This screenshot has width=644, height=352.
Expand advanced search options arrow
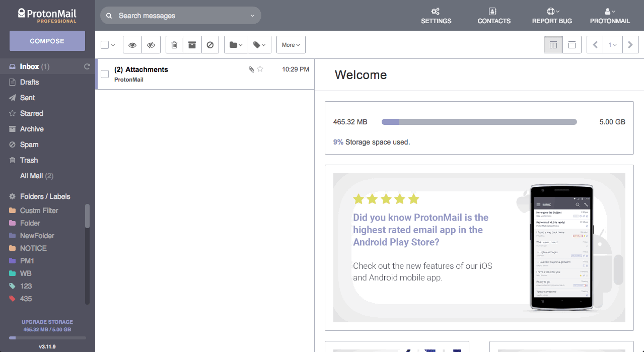pos(252,16)
